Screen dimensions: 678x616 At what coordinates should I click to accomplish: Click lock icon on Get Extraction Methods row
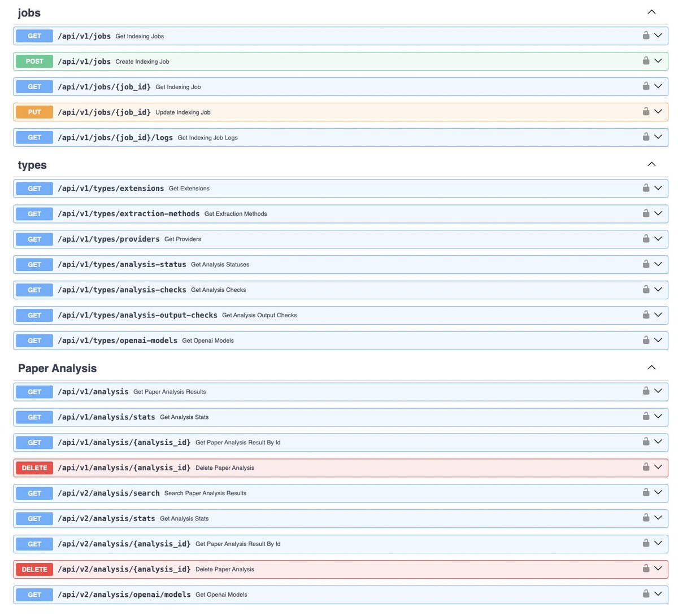646,213
